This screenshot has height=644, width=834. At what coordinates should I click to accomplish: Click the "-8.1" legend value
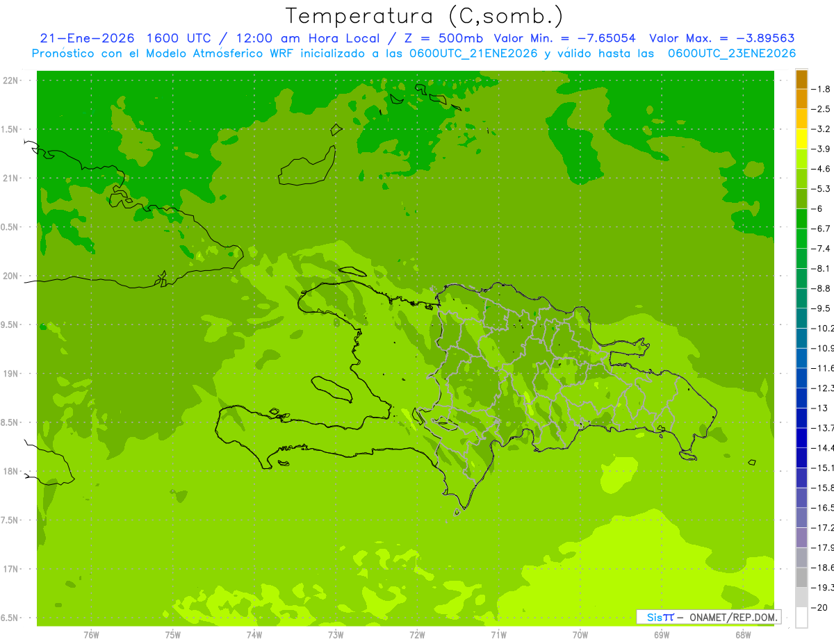tap(821, 268)
